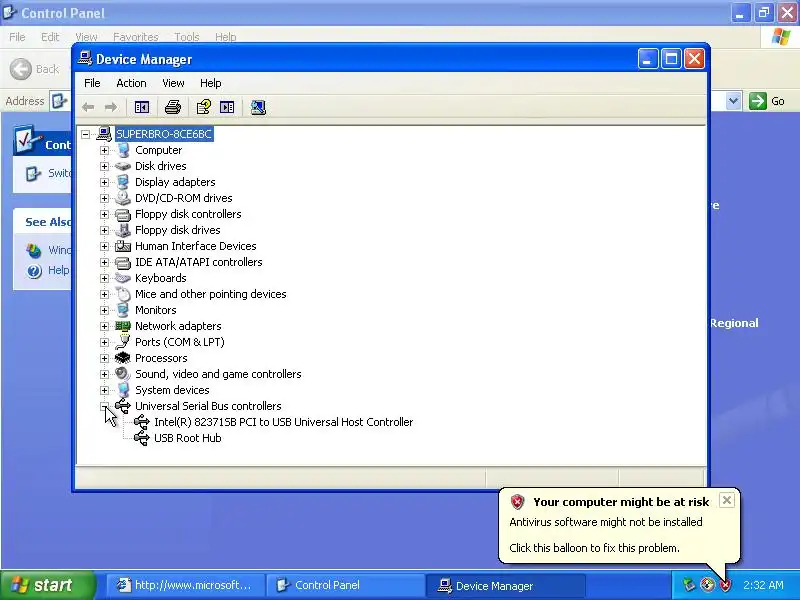The width and height of the screenshot is (800, 600).
Task: Select 'System devices' label
Action: (172, 390)
